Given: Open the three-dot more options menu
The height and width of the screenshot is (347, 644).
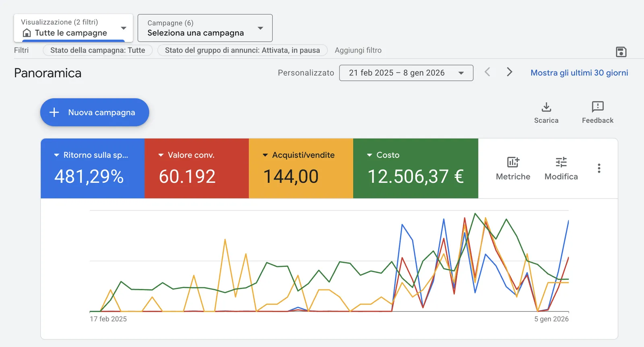Looking at the screenshot, I should pos(599,168).
